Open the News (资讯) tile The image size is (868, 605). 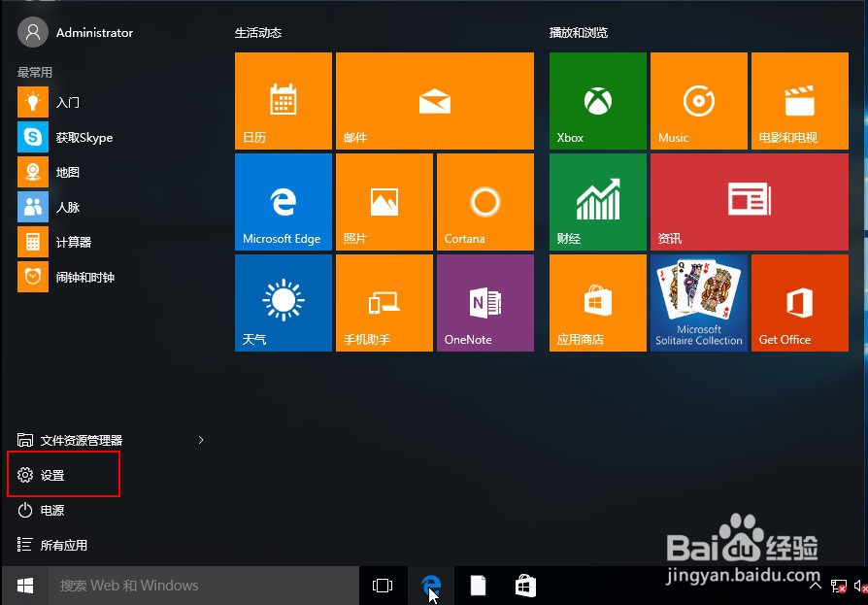[x=750, y=202]
